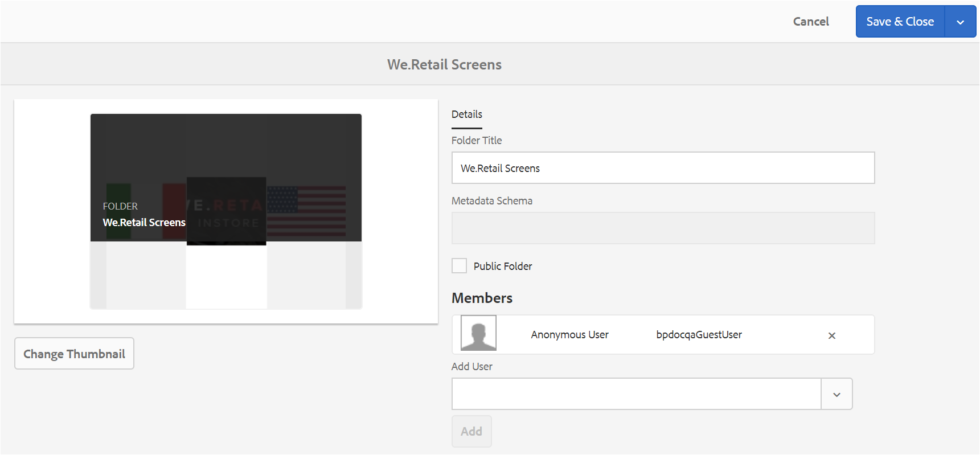The height and width of the screenshot is (455, 980).
Task: Remove the Anonymous User member
Action: 831,335
